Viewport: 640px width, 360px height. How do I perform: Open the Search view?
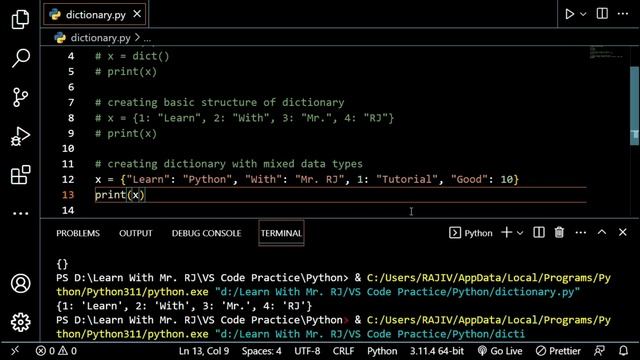pyautogui.click(x=20, y=58)
